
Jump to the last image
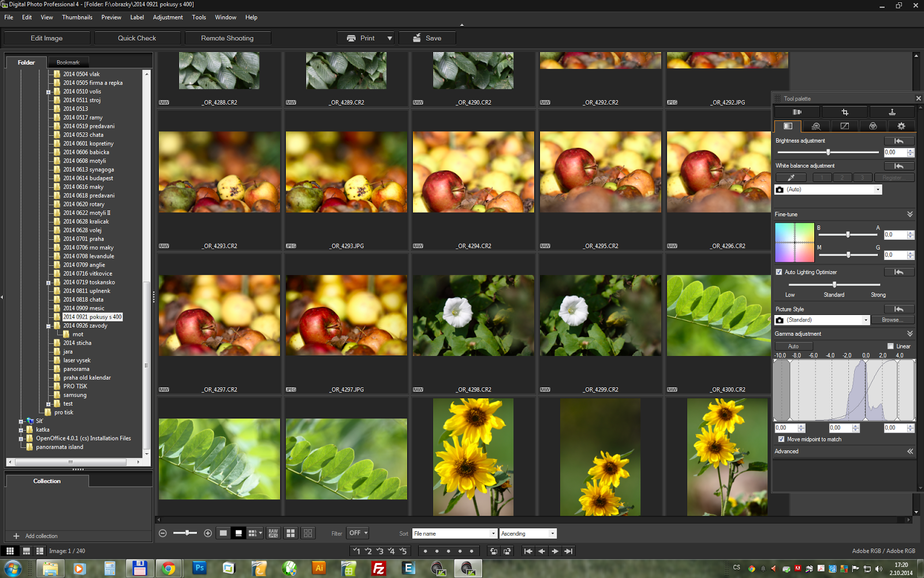[569, 551]
